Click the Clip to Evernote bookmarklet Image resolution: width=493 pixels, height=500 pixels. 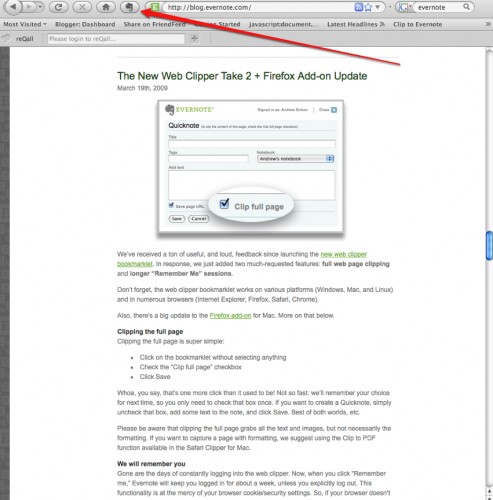tap(417, 24)
